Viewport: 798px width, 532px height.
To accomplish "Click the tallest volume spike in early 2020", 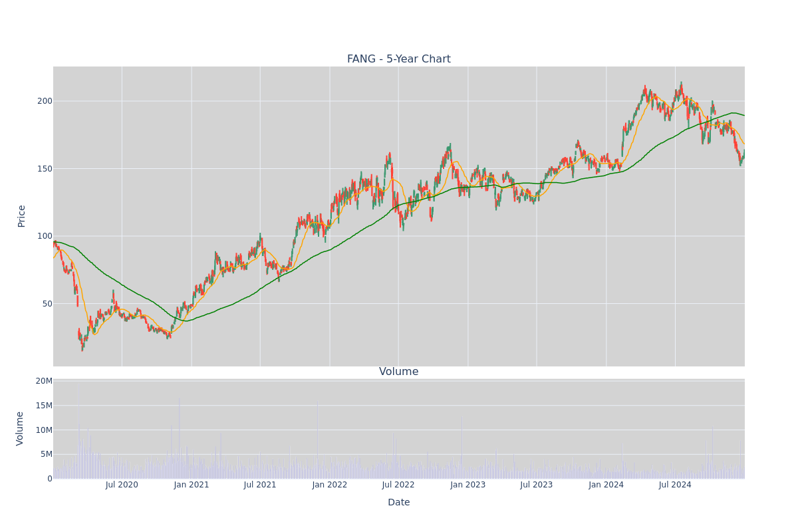I will tap(78, 431).
